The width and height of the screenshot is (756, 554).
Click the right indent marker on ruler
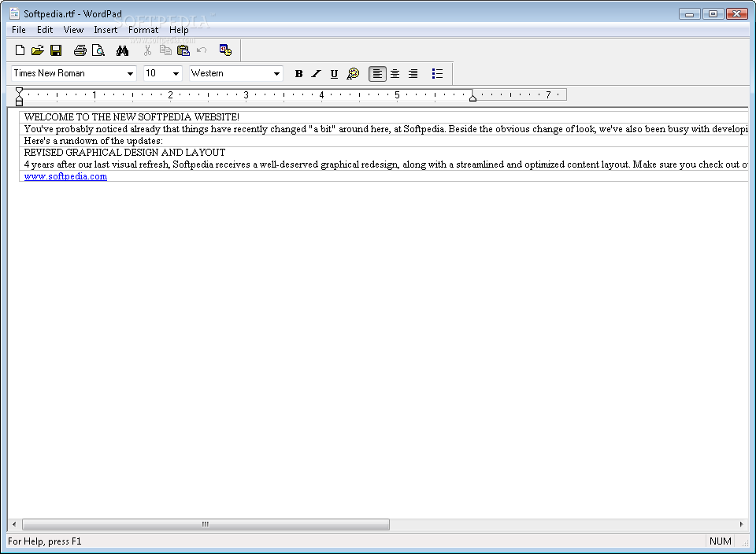coord(473,98)
